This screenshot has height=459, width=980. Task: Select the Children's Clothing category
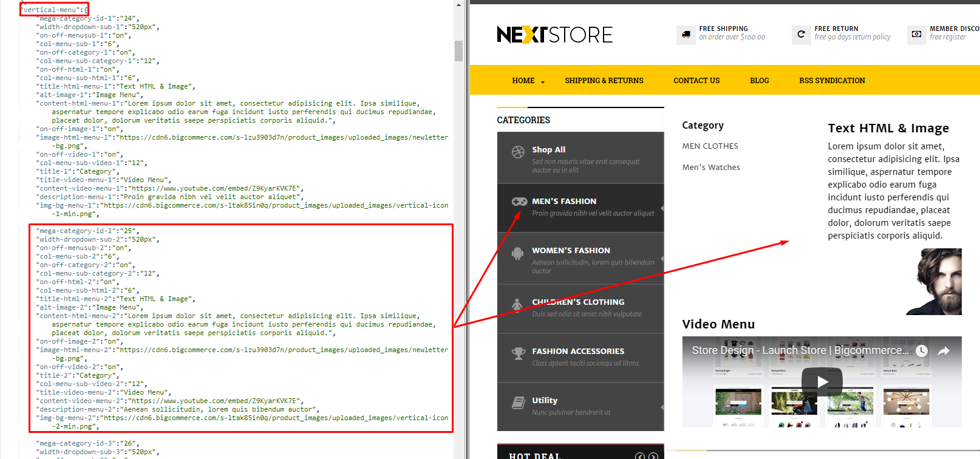[580, 309]
